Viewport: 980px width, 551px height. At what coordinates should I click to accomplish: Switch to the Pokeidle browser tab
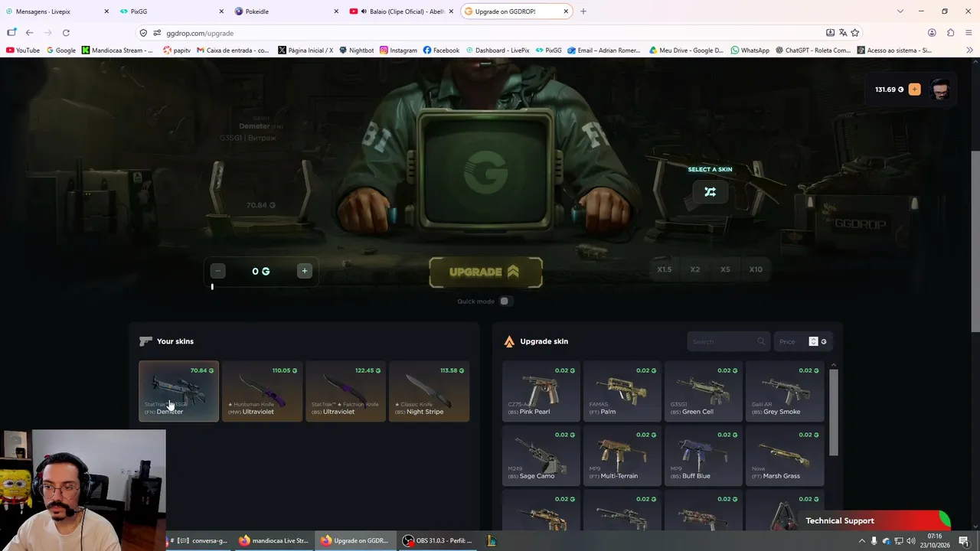(x=287, y=11)
